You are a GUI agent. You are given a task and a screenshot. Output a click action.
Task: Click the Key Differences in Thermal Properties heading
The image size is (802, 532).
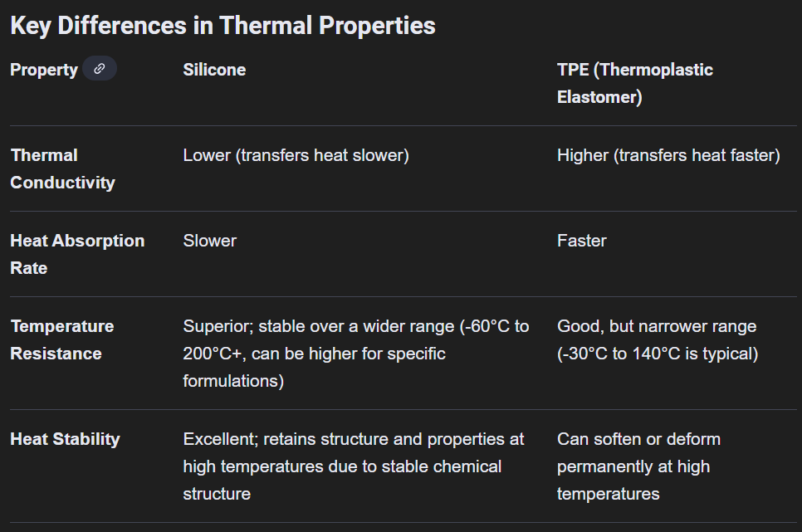pyautogui.click(x=223, y=25)
